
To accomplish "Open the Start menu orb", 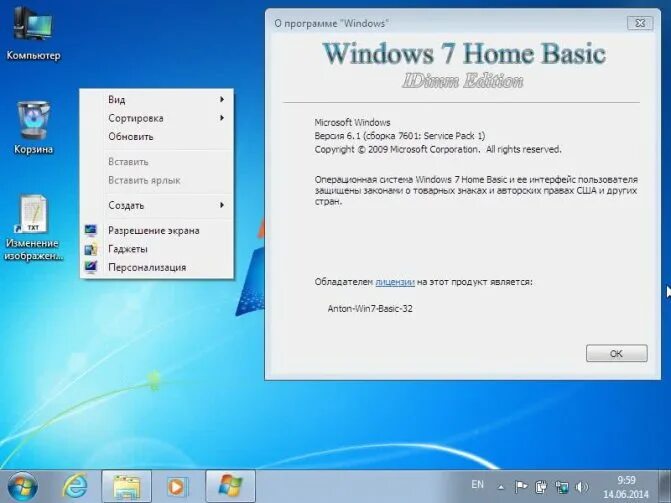I will click(21, 487).
